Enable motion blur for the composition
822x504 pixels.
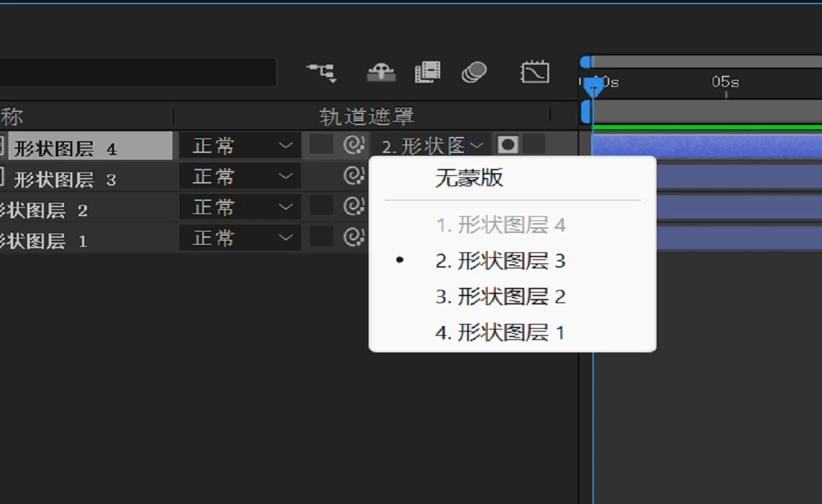tap(476, 72)
